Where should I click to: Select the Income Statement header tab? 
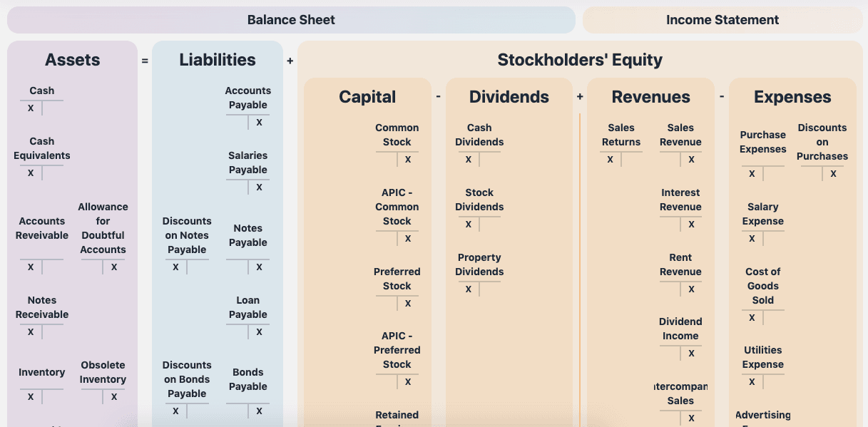(723, 20)
